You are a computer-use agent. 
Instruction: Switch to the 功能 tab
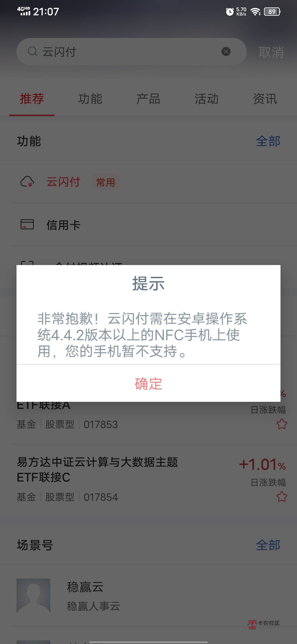coord(90,99)
